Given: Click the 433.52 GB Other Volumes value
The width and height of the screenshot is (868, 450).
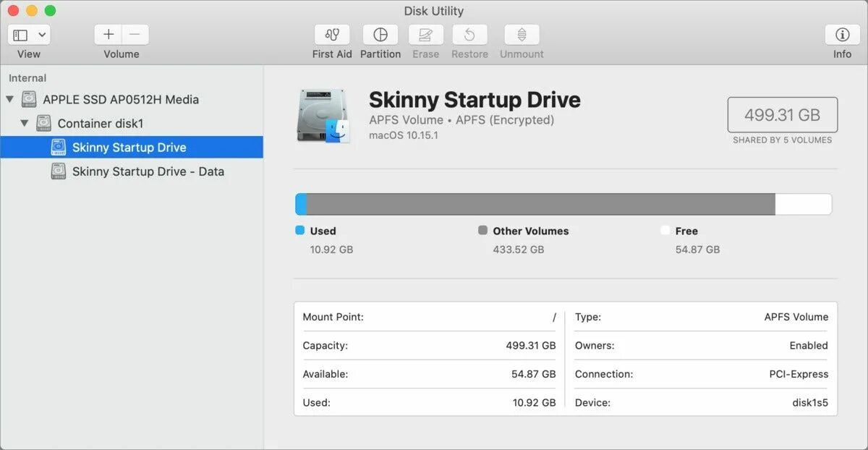Looking at the screenshot, I should pyautogui.click(x=518, y=249).
